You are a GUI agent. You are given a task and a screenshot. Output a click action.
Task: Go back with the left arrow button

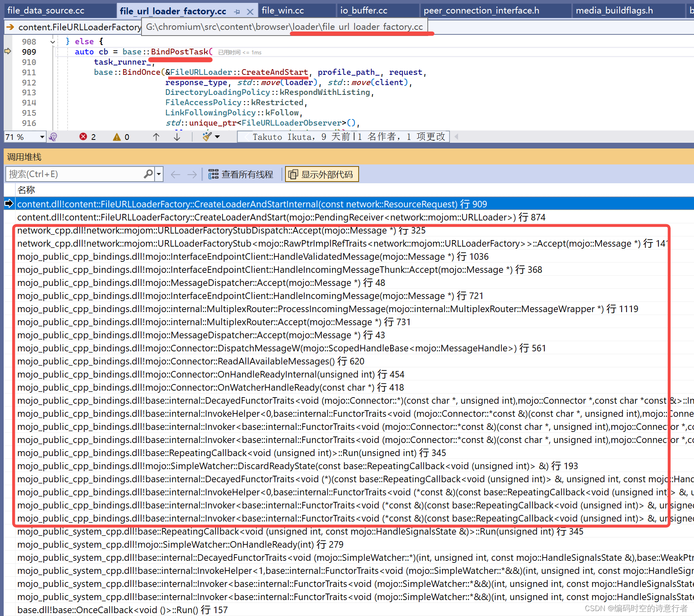(x=175, y=175)
